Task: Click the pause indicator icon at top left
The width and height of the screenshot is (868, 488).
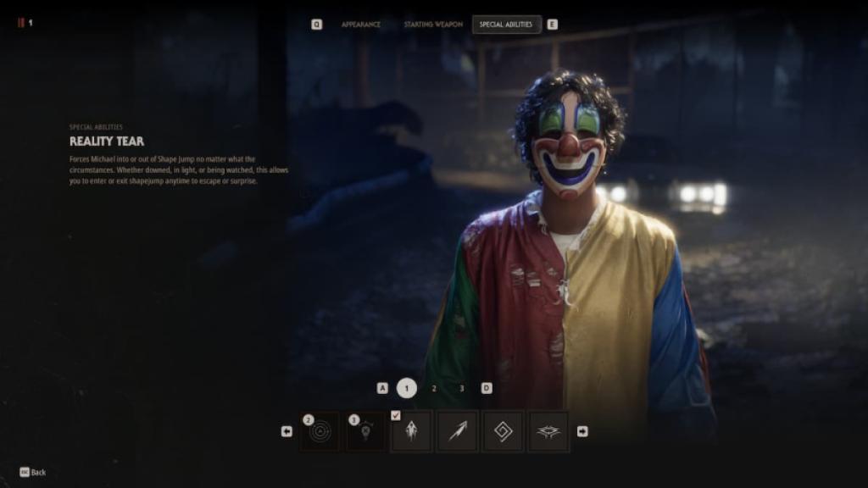Action: click(21, 23)
